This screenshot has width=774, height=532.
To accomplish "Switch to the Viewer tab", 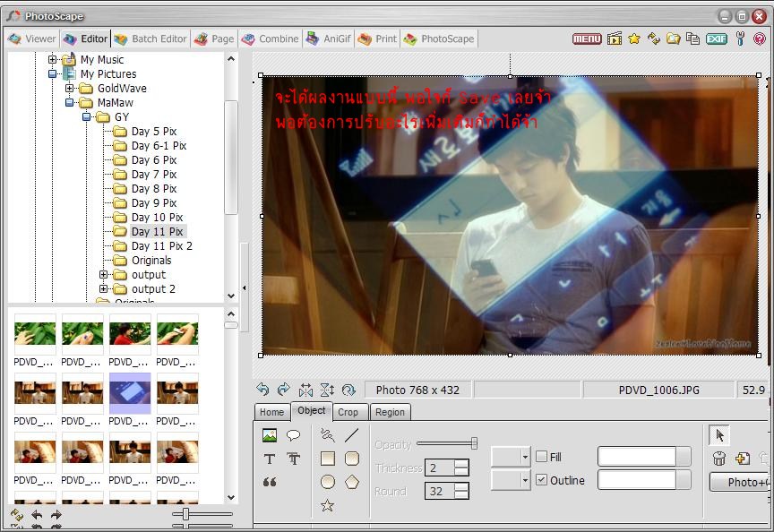I will click(32, 39).
